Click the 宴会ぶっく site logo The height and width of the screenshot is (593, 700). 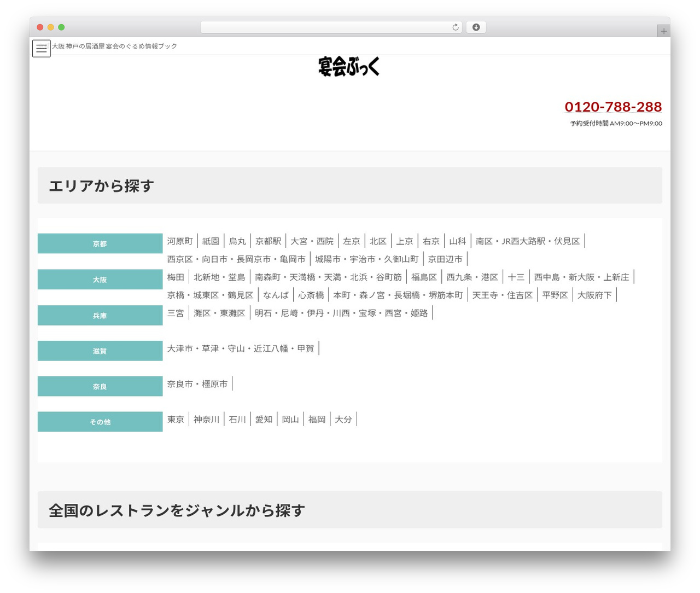tap(349, 67)
